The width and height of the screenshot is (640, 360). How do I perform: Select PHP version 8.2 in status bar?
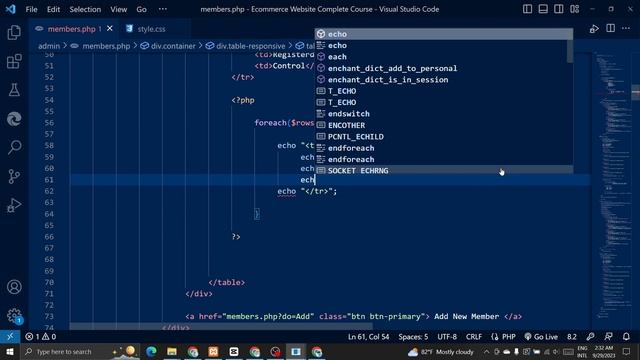pyautogui.click(x=571, y=337)
